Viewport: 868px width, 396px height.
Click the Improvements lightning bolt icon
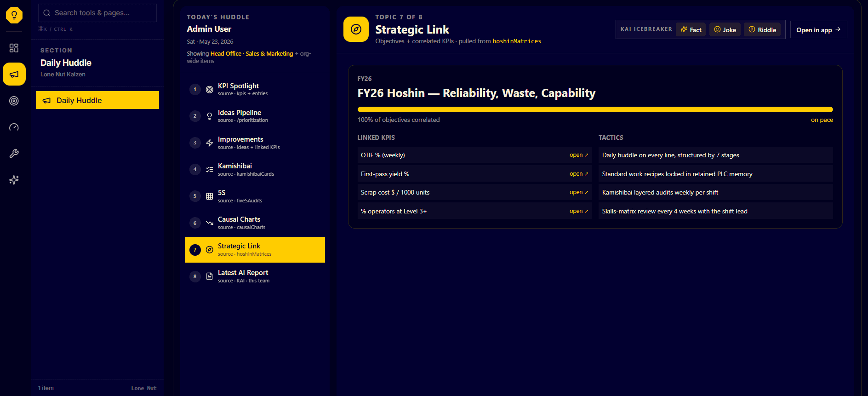[x=210, y=143]
